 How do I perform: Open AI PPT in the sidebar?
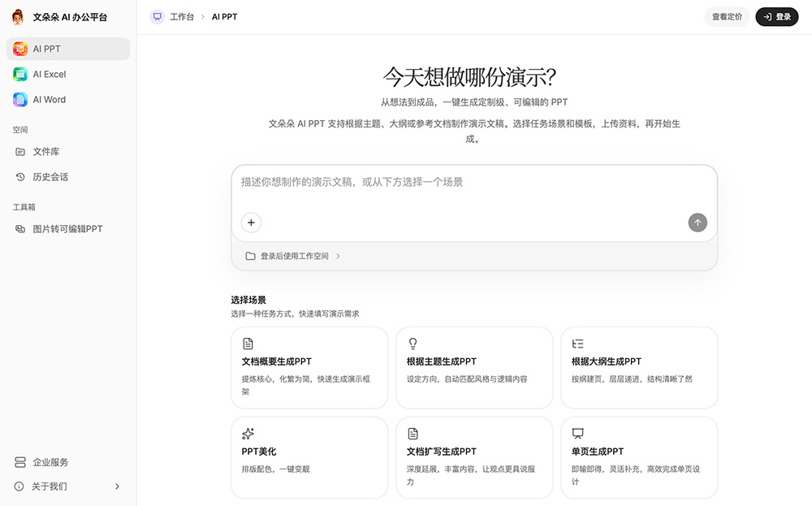pyautogui.click(x=68, y=49)
